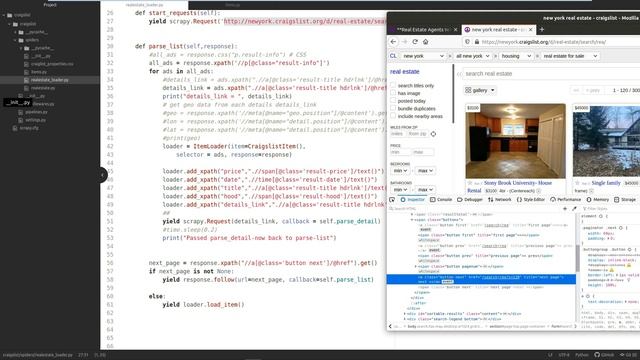
Task: Switch to the Inspector tab in DevTools
Action: click(412, 200)
